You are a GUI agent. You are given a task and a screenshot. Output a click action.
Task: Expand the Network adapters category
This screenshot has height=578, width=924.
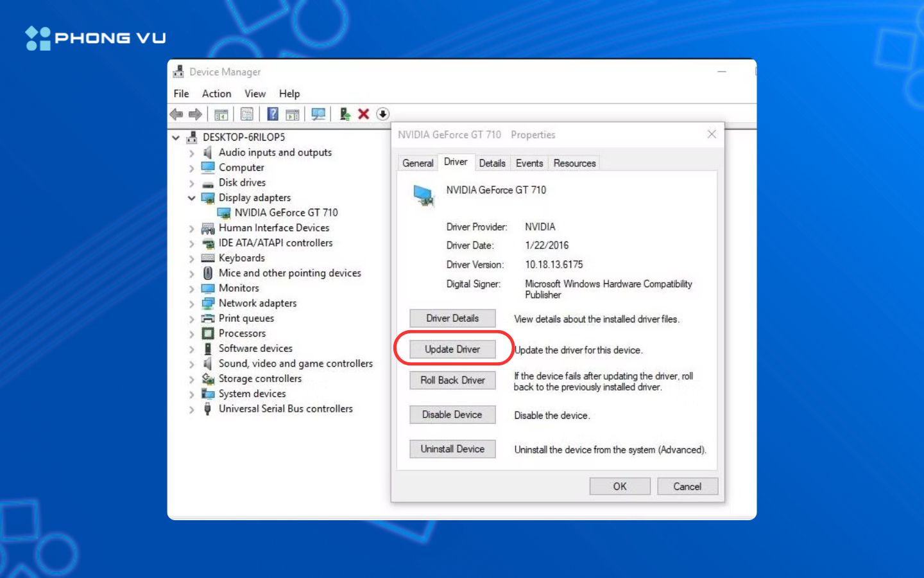(x=191, y=304)
